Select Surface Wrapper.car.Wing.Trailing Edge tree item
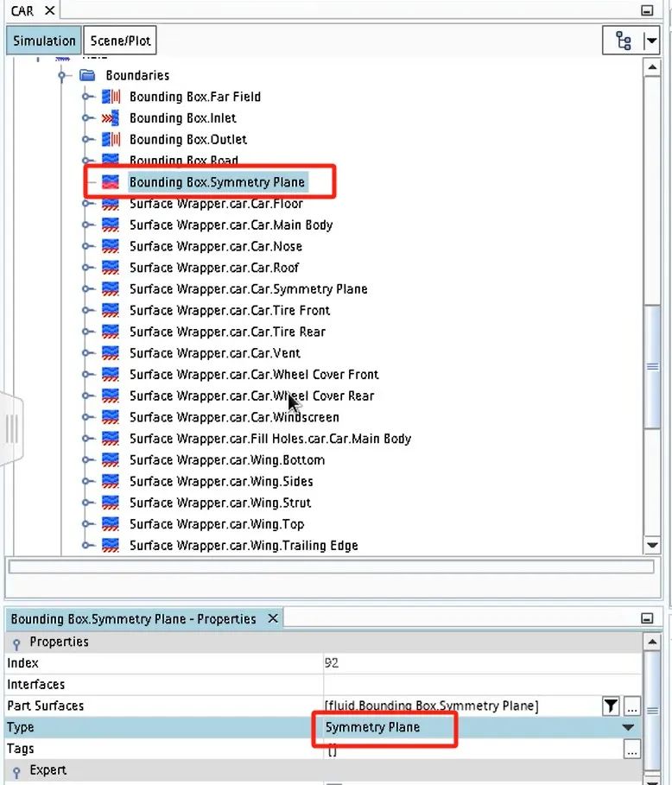 pos(244,545)
